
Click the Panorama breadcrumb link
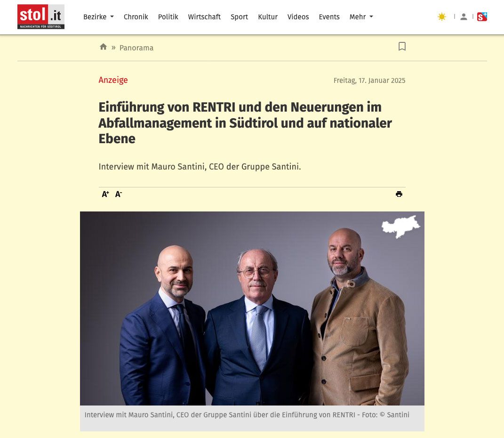[136, 48]
